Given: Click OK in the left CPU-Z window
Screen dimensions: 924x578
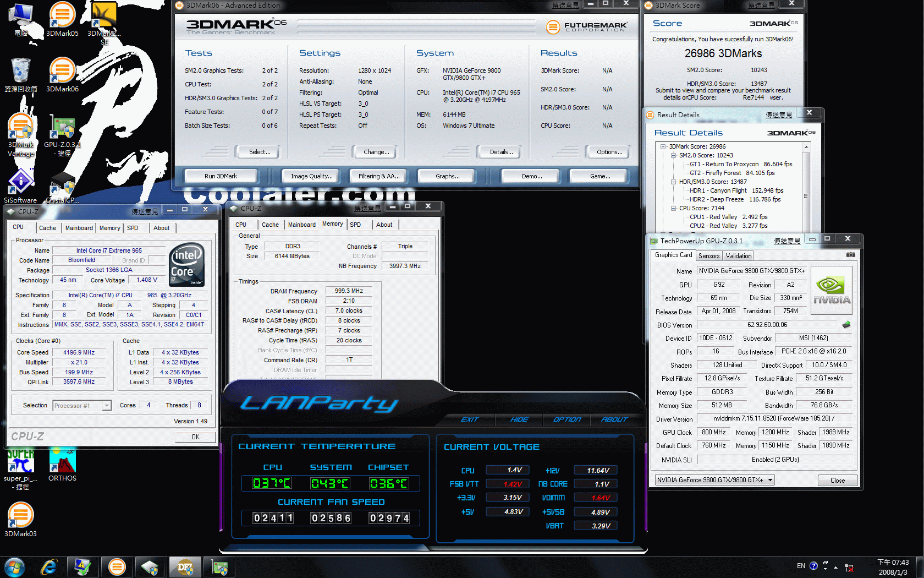Looking at the screenshot, I should coord(195,437).
